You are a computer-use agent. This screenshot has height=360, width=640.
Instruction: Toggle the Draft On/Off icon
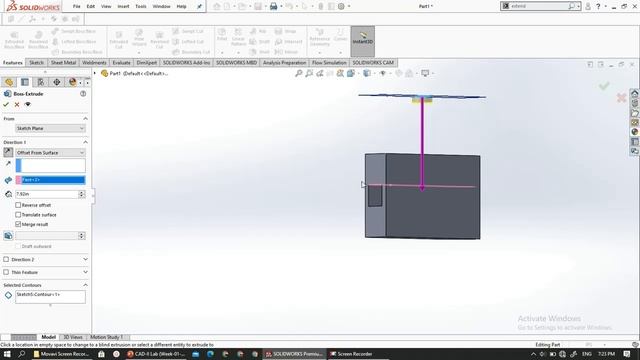click(8, 236)
